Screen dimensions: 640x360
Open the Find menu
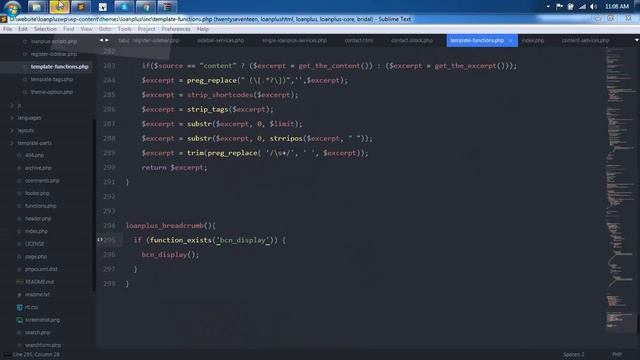click(69, 29)
